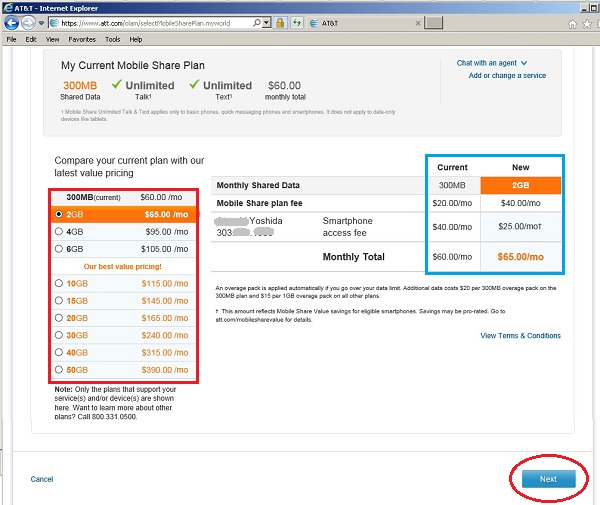Click in the URL address field
The width and height of the screenshot is (600, 505).
[x=155, y=23]
